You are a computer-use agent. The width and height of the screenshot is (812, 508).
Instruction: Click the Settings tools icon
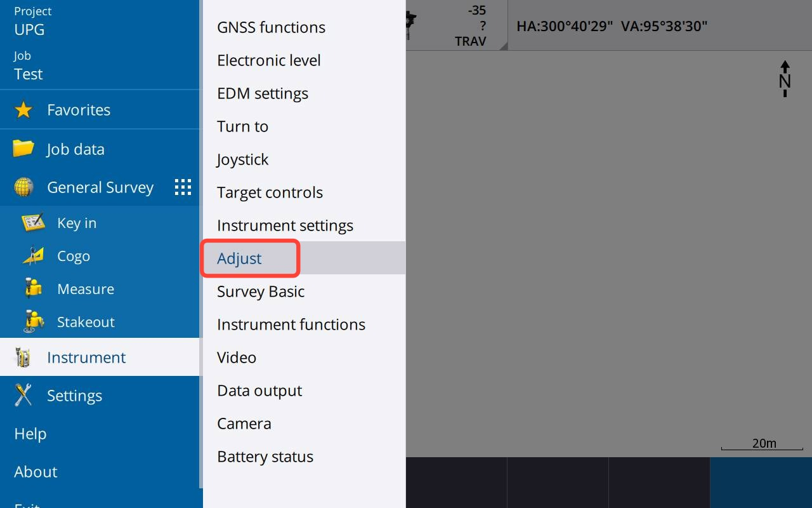click(23, 396)
